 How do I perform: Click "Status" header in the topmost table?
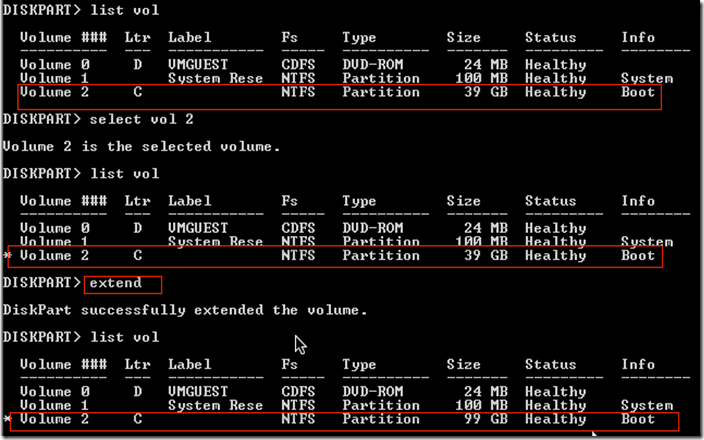(x=550, y=38)
